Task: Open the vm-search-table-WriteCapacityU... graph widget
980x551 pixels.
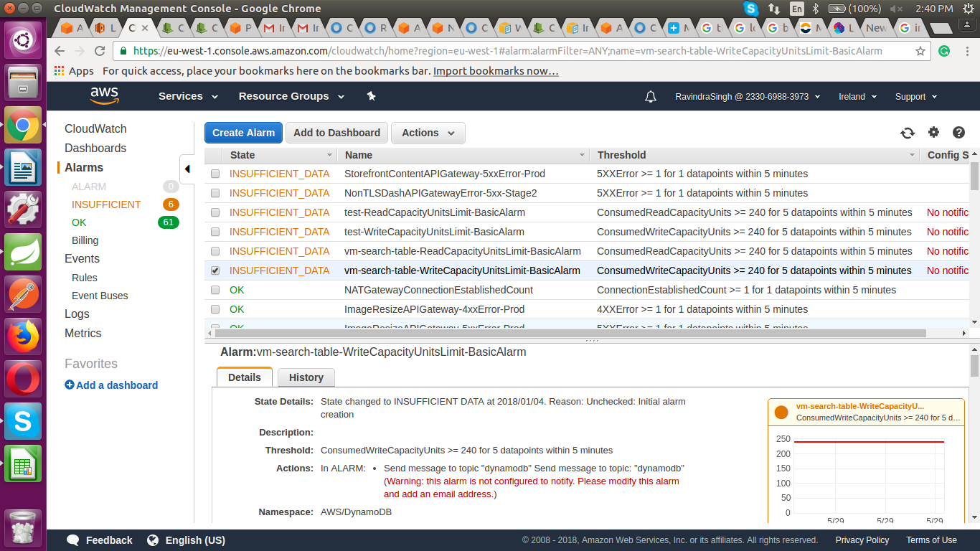Action: tap(866, 461)
